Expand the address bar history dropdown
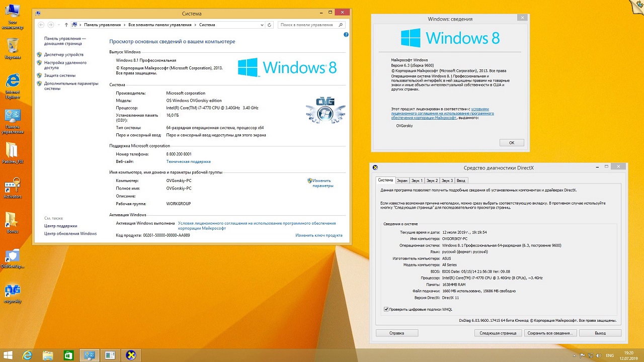The height and width of the screenshot is (362, 644). 262,25
